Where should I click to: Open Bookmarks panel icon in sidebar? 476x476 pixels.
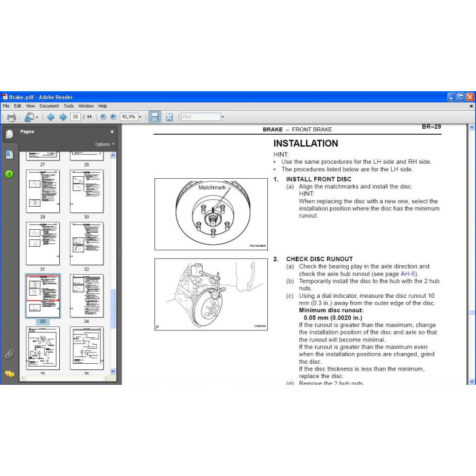pyautogui.click(x=10, y=154)
